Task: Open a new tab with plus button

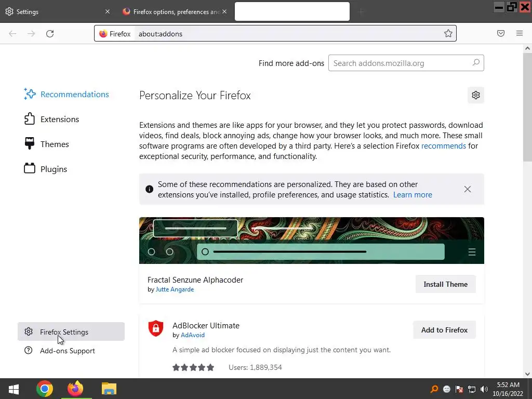Action: [361, 12]
